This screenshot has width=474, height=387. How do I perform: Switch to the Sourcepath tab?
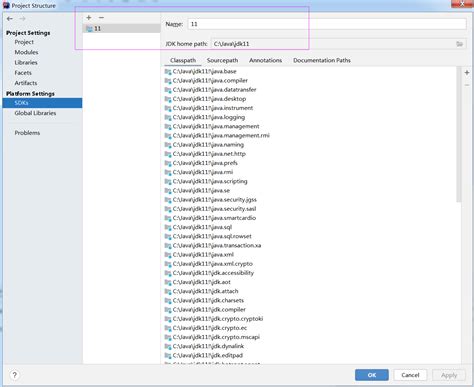coord(222,60)
